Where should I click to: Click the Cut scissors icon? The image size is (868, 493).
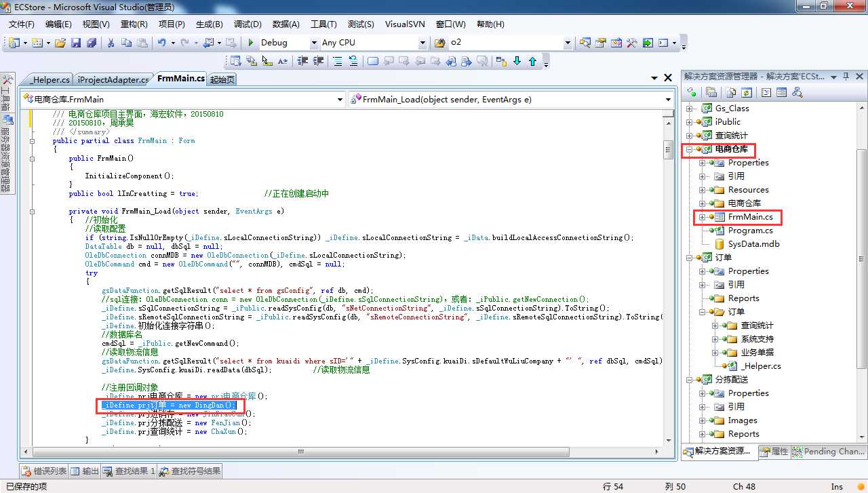point(111,43)
